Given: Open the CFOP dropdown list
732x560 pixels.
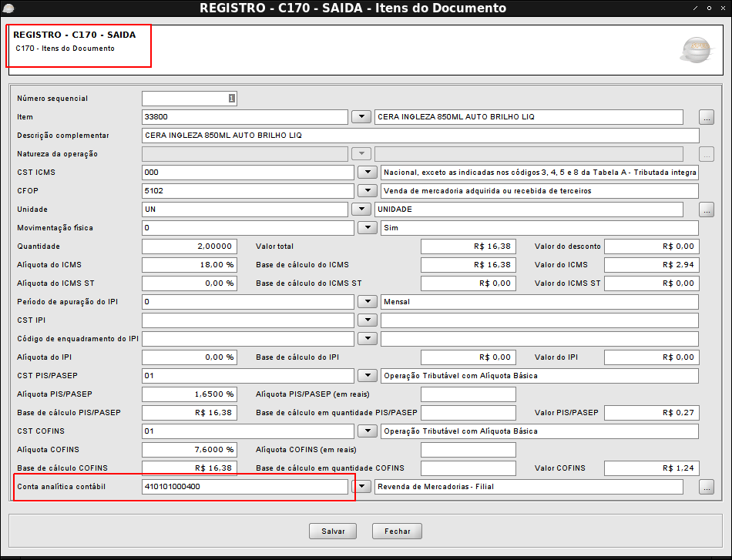Looking at the screenshot, I should pyautogui.click(x=368, y=191).
